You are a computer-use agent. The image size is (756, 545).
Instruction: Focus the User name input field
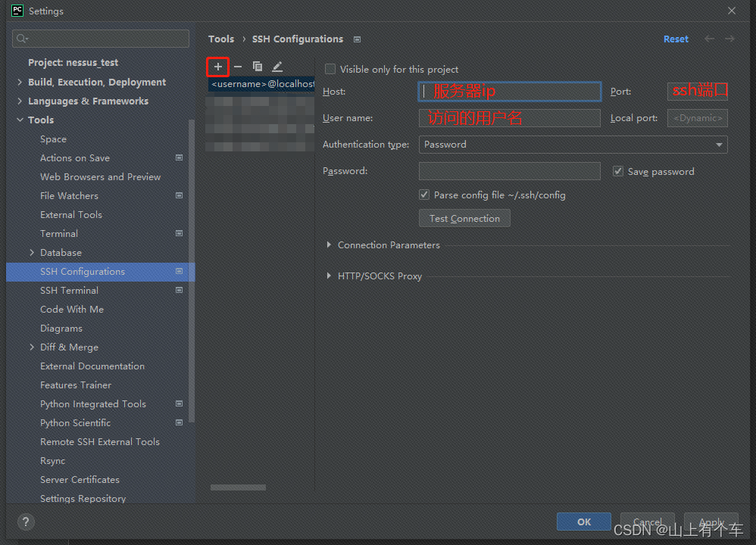point(510,118)
